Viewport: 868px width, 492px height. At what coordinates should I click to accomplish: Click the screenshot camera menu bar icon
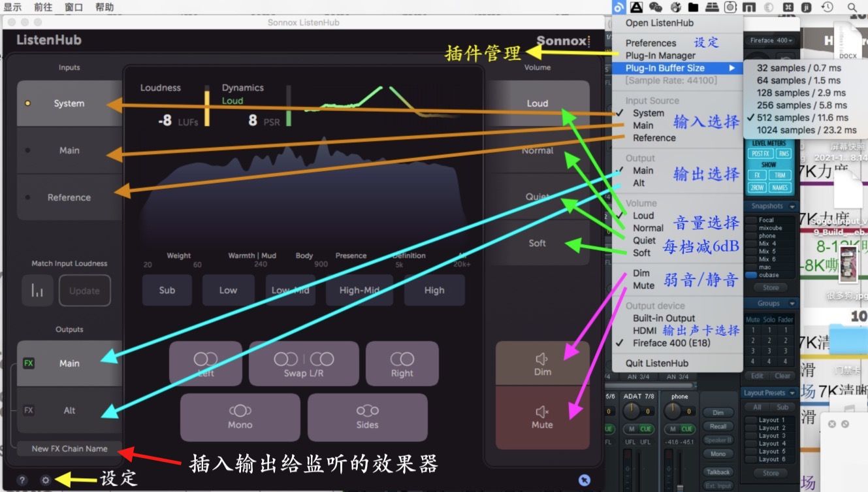[730, 7]
